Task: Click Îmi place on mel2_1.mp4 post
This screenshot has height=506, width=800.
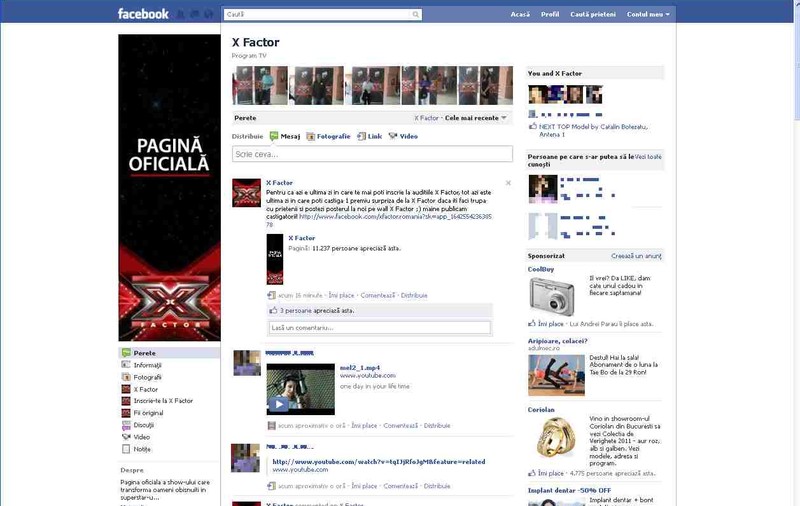Action: tap(364, 425)
